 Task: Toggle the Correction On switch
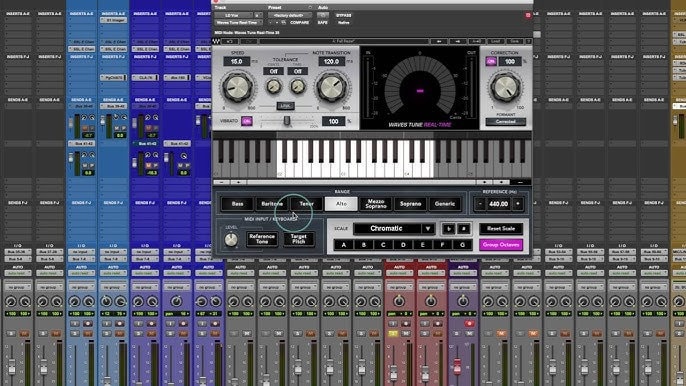coord(491,62)
